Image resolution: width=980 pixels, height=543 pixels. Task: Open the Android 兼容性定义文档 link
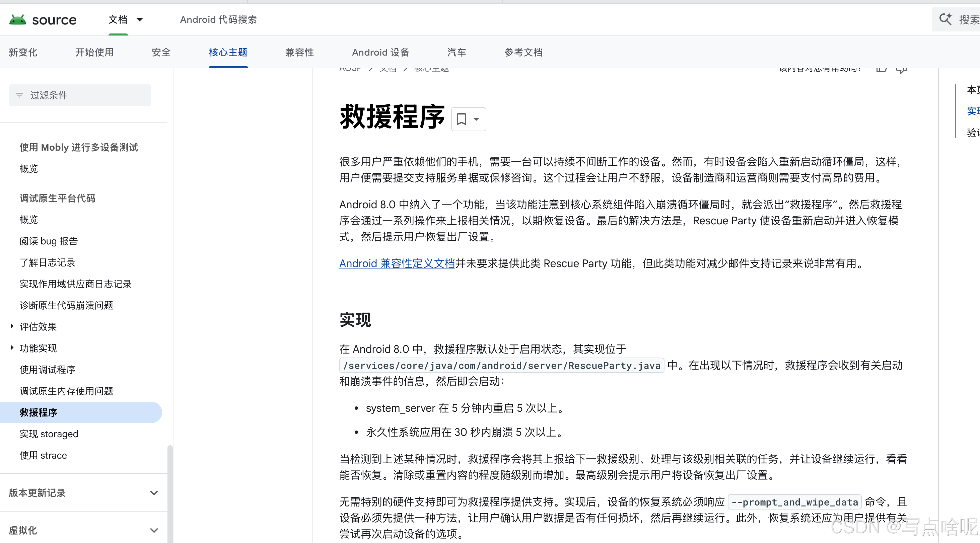(397, 263)
